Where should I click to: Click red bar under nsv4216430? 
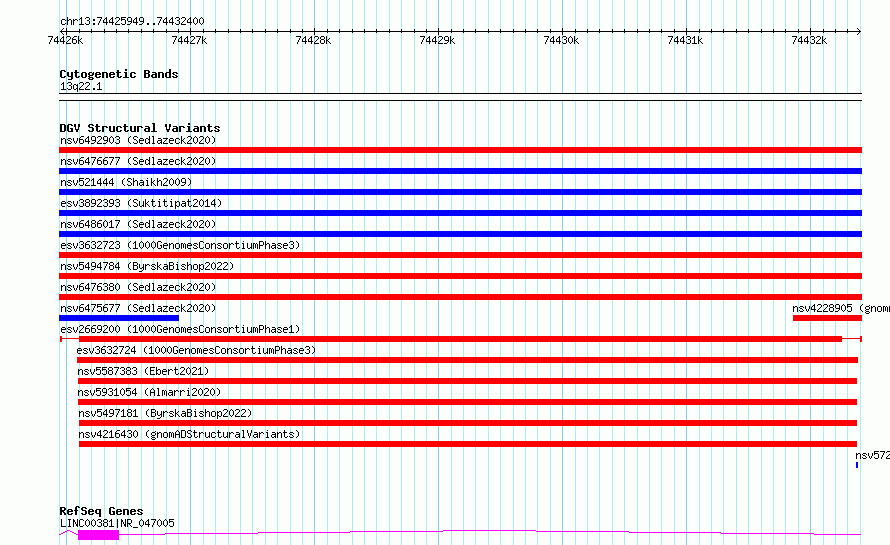point(468,444)
